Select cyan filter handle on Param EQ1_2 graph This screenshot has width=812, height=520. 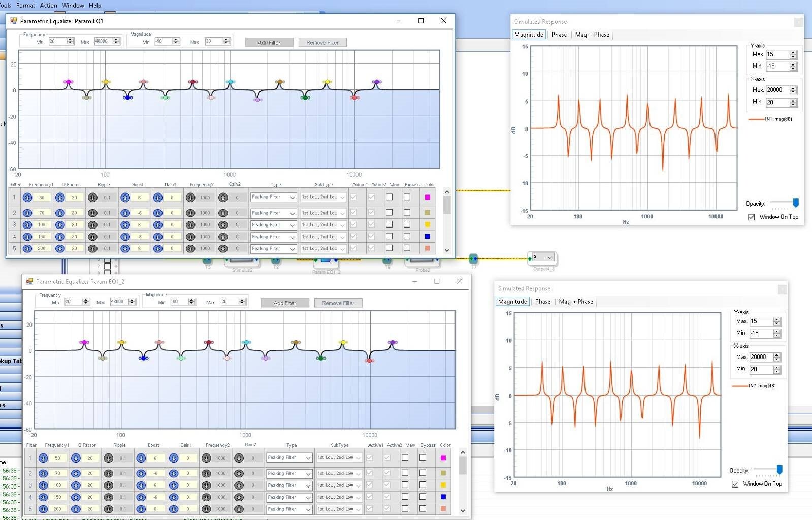(246, 342)
